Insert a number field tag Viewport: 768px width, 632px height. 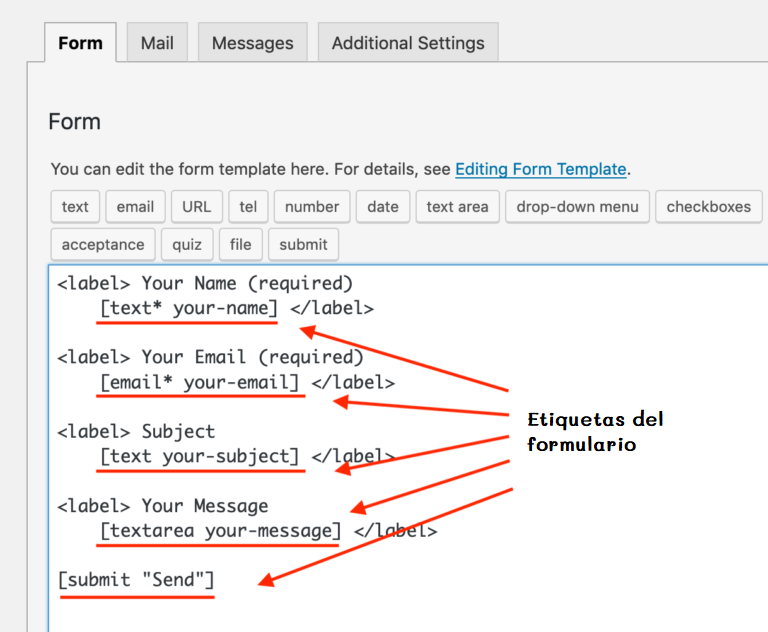click(312, 207)
